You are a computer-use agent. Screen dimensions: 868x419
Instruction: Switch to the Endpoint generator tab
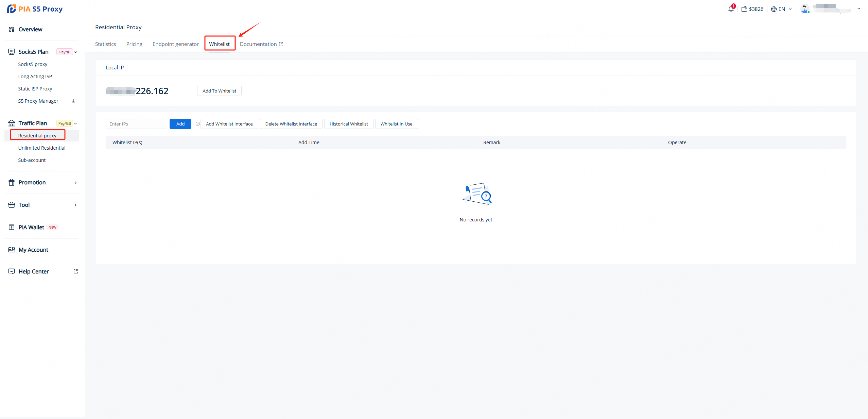175,44
